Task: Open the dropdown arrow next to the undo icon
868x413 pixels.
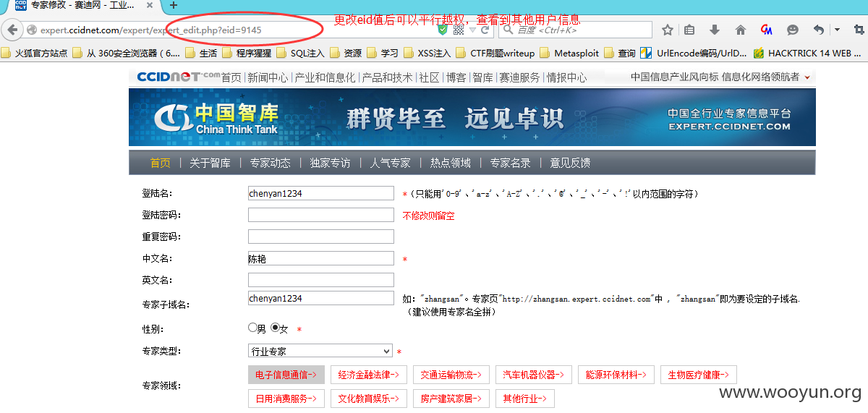Action: click(x=837, y=30)
